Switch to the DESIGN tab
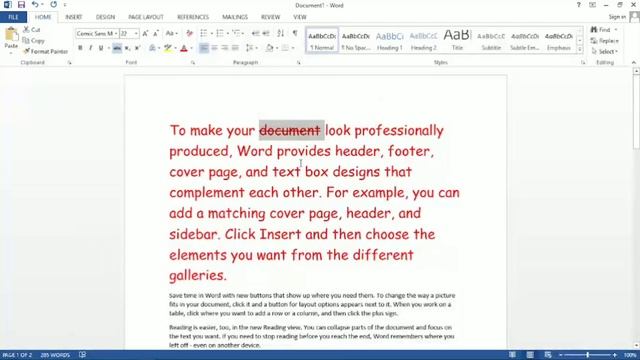Screen dimensions: 640x360 coord(105,17)
